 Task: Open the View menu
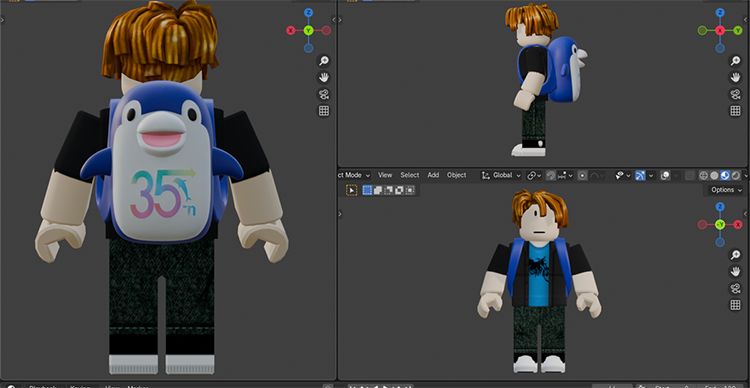pos(385,175)
